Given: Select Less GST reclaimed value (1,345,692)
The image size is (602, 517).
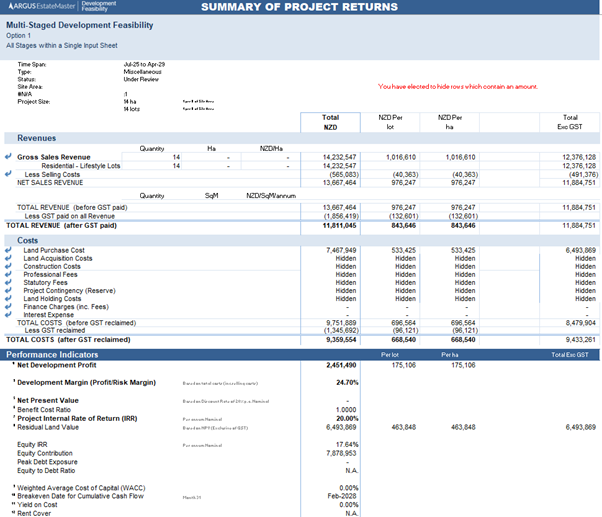Looking at the screenshot, I should (341, 330).
